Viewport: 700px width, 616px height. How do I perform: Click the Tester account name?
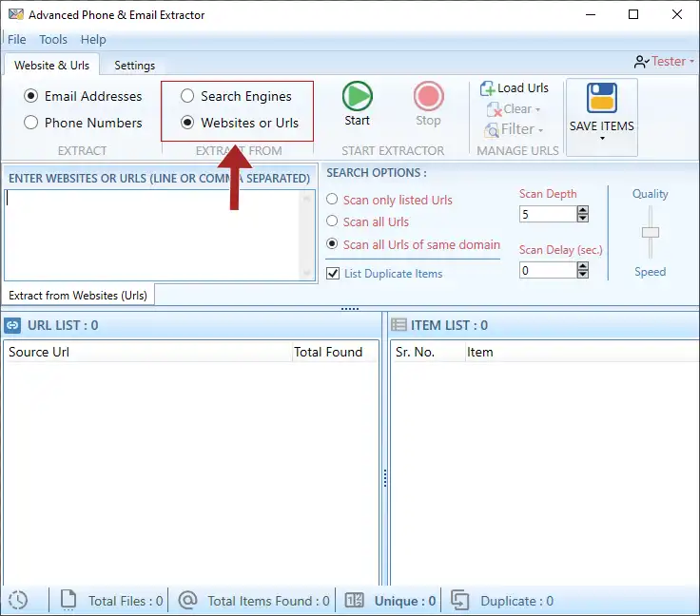[x=669, y=61]
